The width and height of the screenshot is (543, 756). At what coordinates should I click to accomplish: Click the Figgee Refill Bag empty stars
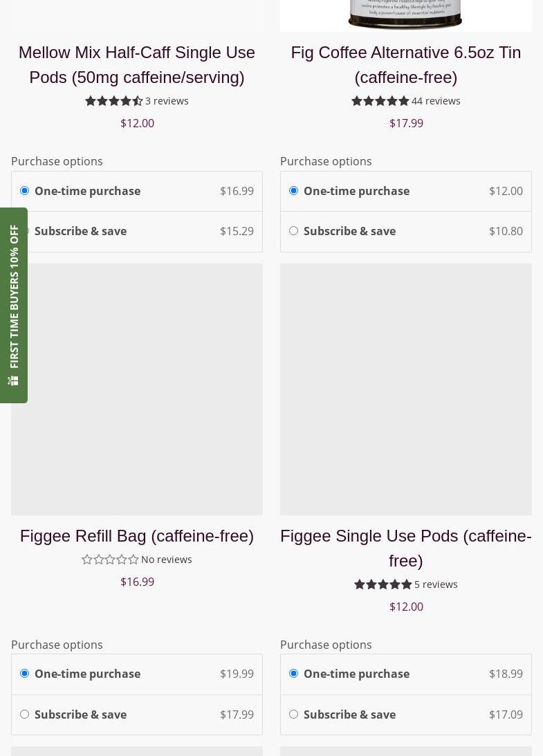click(110, 560)
